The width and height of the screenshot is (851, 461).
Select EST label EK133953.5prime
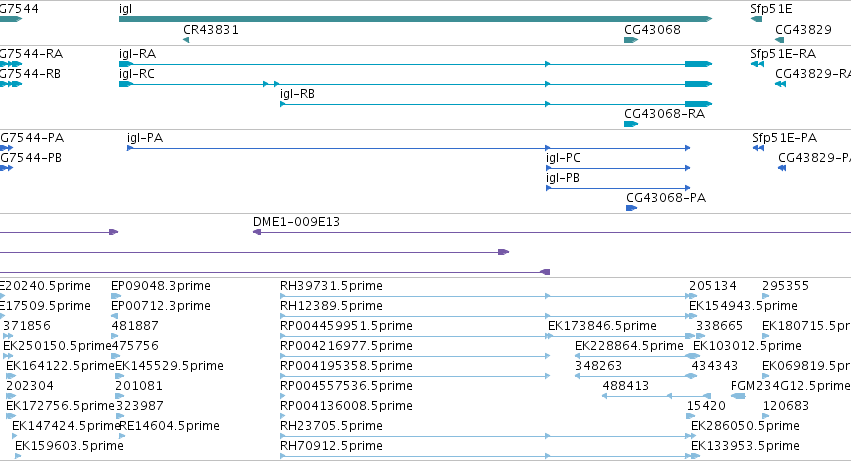pos(745,446)
